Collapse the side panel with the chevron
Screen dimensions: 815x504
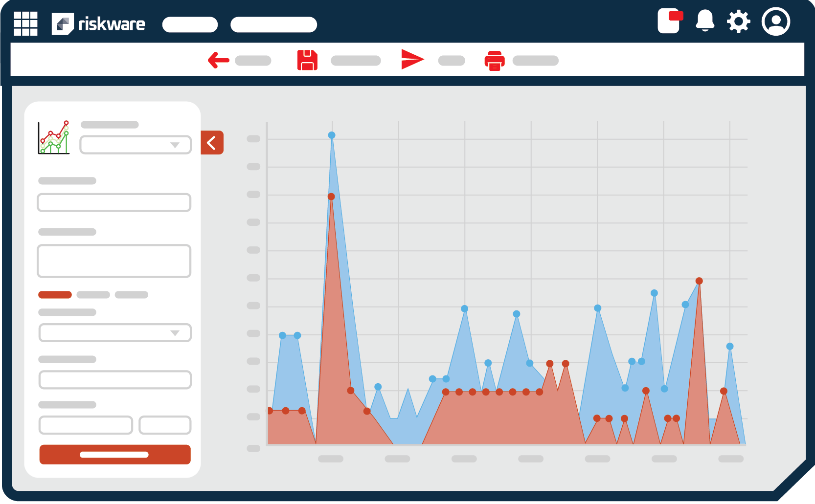click(212, 143)
